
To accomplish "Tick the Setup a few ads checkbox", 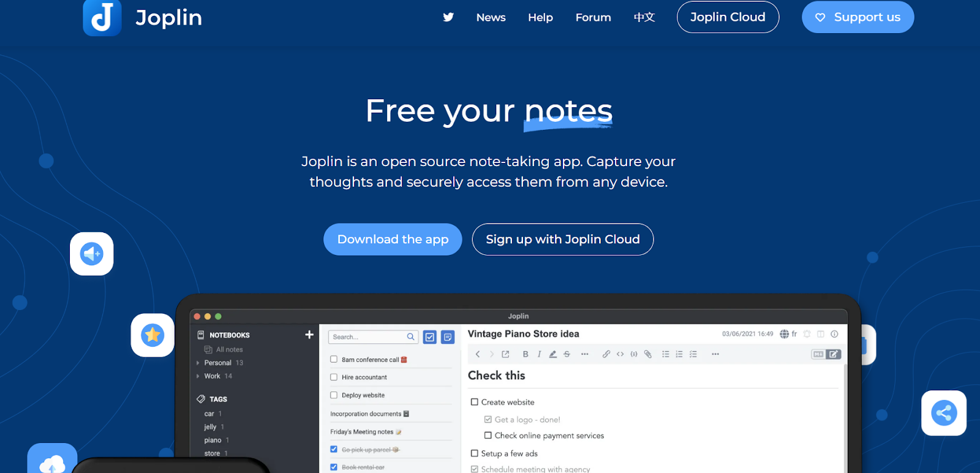I will click(475, 453).
